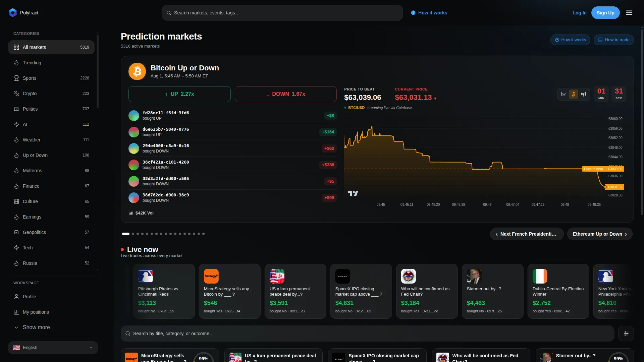
Task: Open the MicroStrategy live card logo
Action: 211,276
